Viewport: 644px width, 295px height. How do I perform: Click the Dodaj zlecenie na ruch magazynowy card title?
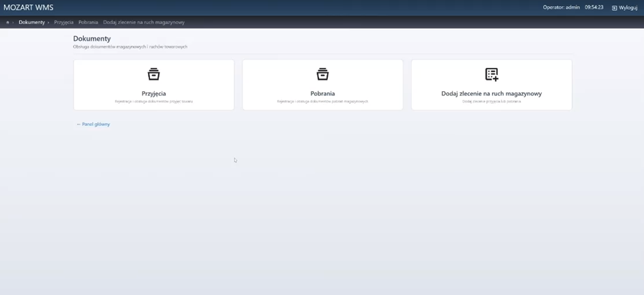point(491,93)
